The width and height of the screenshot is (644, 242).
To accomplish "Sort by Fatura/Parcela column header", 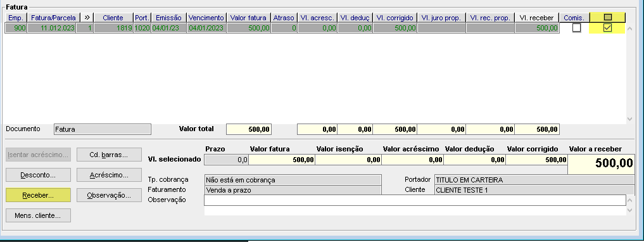I will coord(54,18).
